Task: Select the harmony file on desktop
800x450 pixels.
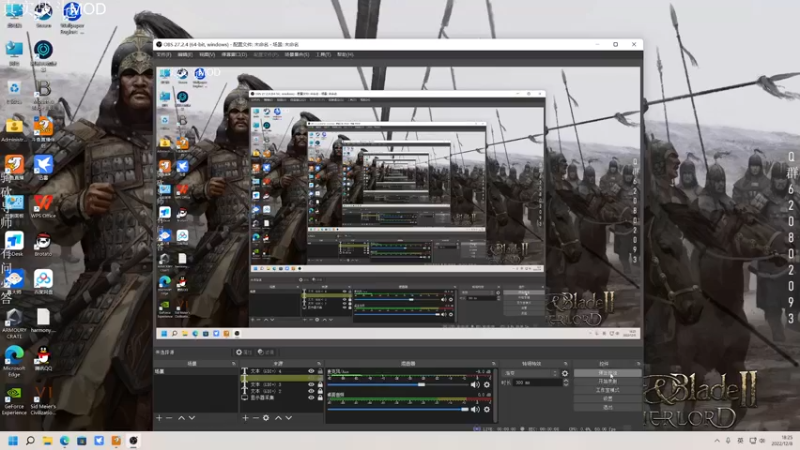Action: [43, 320]
